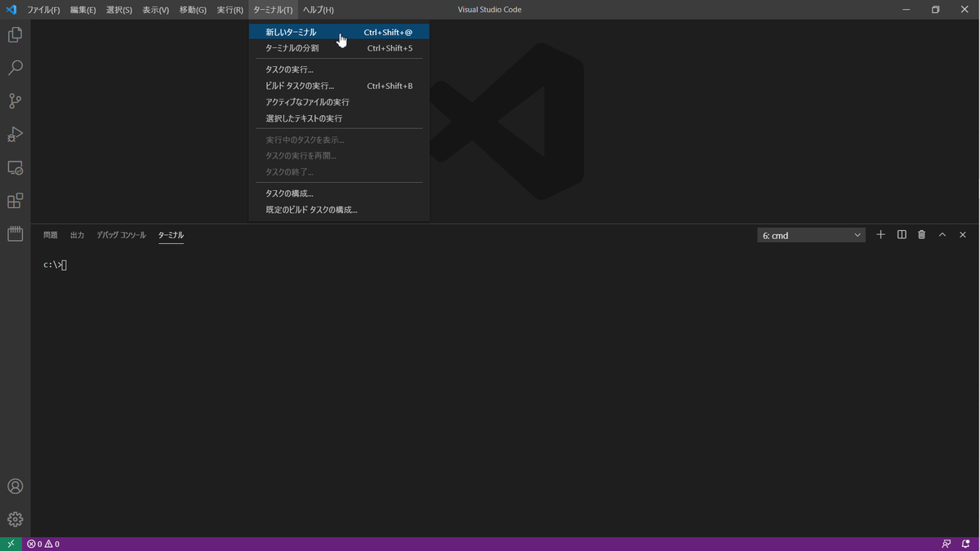This screenshot has width=980, height=551.
Task: Open the ファイル(F) menu
Action: pyautogui.click(x=43, y=10)
